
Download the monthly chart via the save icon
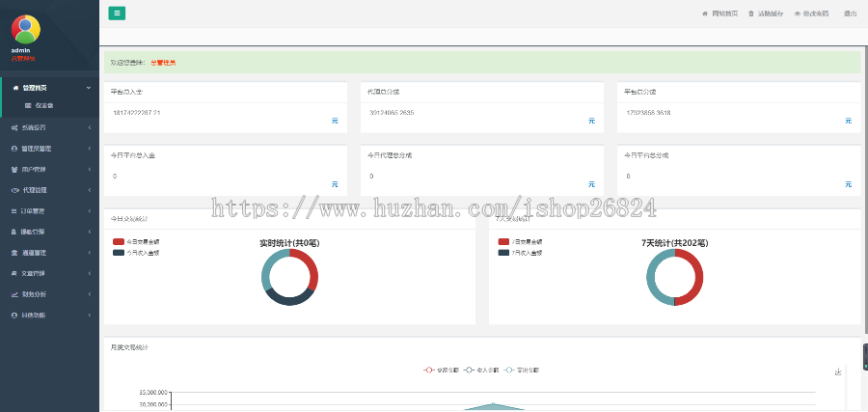pyautogui.click(x=838, y=371)
